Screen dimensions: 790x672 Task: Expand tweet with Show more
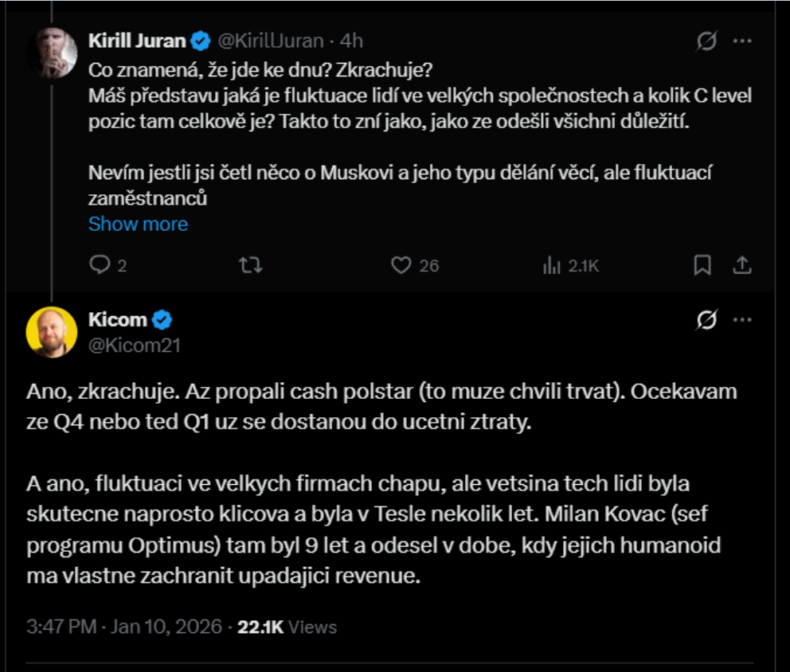pyautogui.click(x=138, y=224)
